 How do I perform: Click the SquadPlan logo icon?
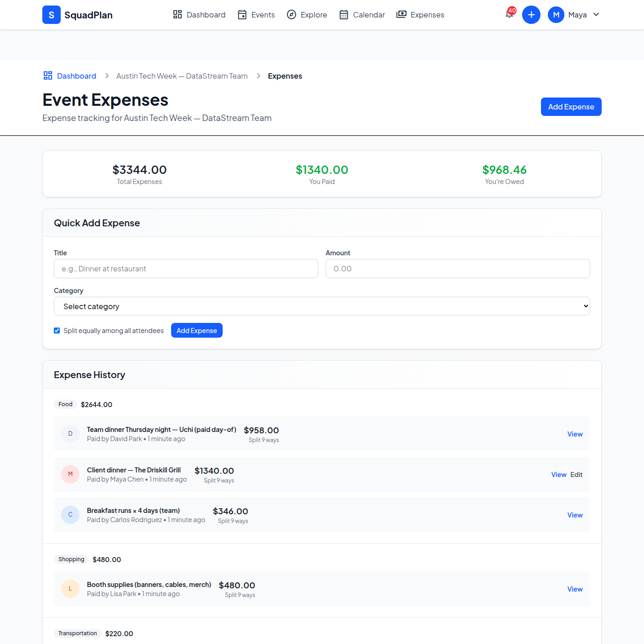pyautogui.click(x=51, y=14)
